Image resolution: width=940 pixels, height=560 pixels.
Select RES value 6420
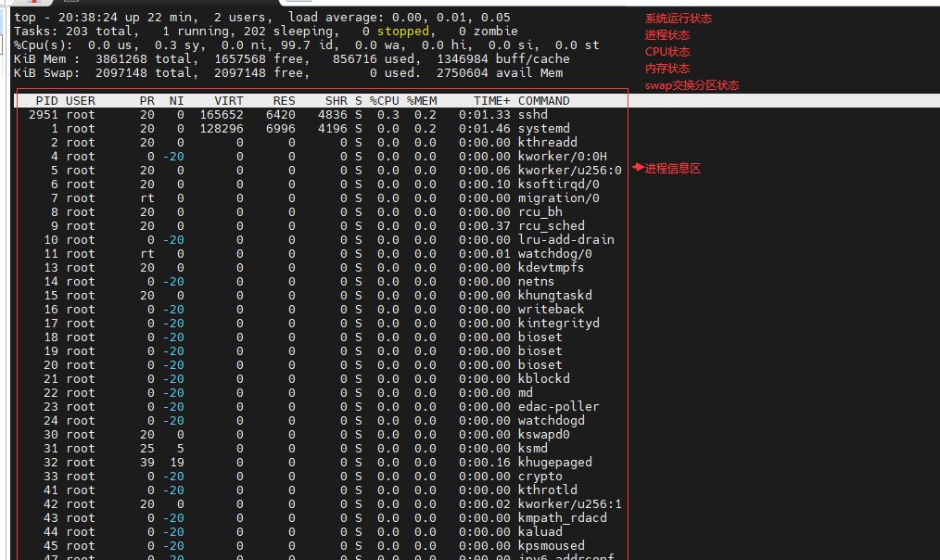tap(281, 115)
